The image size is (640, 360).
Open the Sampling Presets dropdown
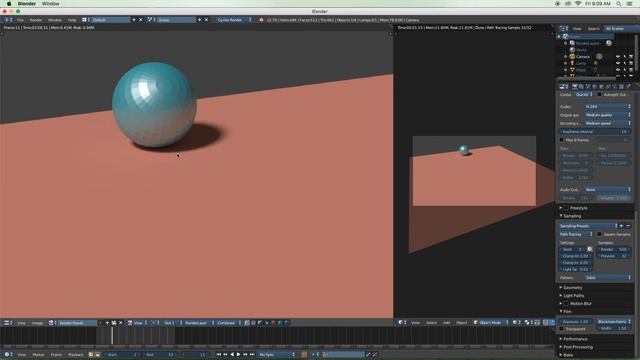(589, 226)
